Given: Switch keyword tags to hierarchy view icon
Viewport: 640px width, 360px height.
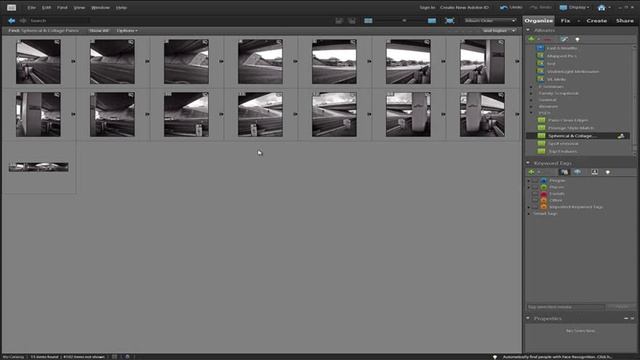Looking at the screenshot, I should (564, 172).
